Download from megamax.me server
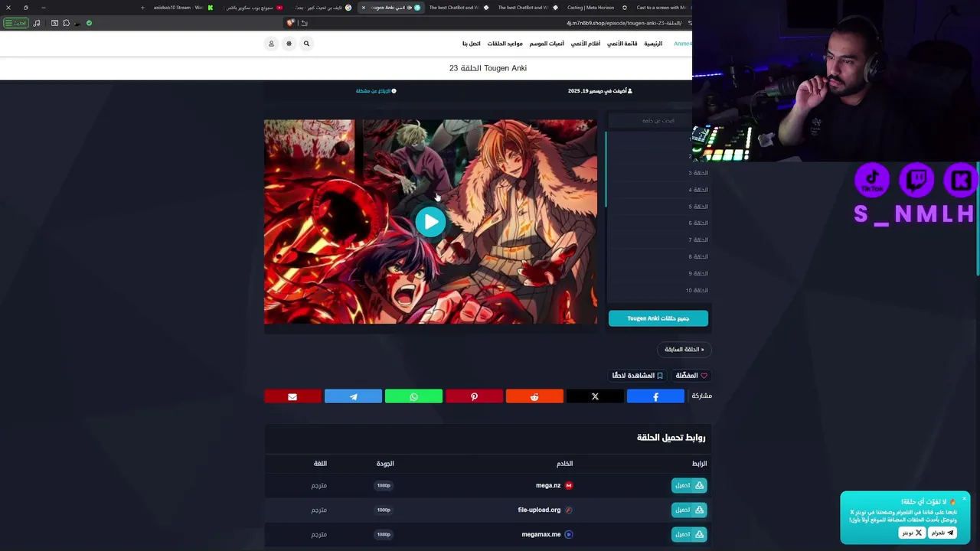Screen dimensions: 980x551 click(689, 534)
